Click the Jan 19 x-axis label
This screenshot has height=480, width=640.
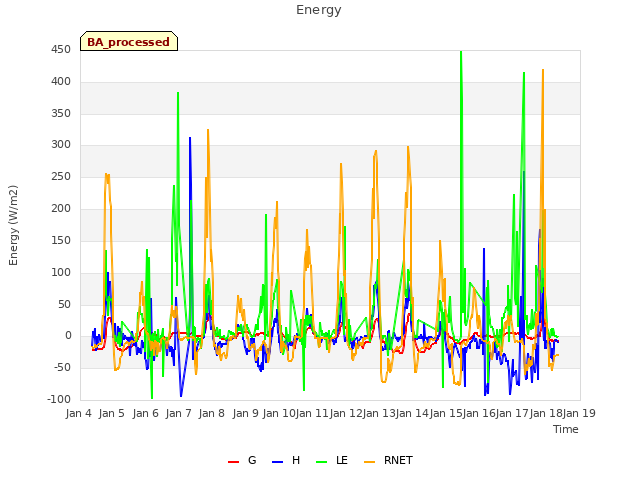point(579,413)
